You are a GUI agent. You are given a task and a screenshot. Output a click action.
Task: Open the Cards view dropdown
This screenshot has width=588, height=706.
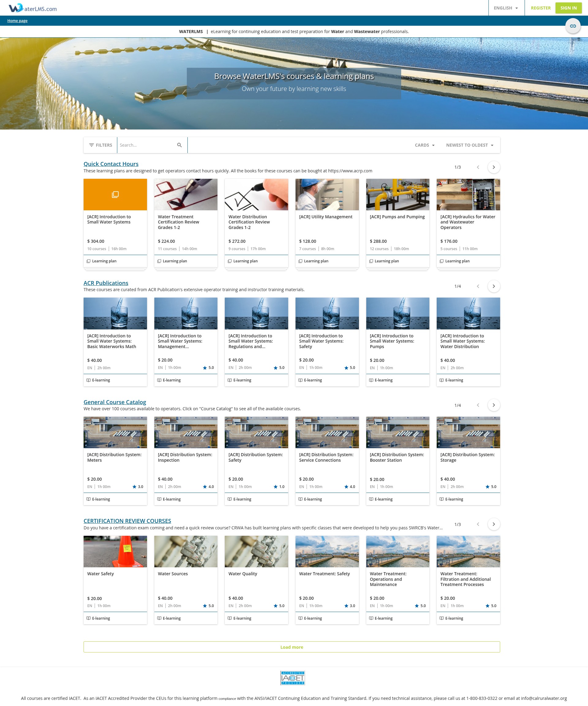click(x=424, y=145)
